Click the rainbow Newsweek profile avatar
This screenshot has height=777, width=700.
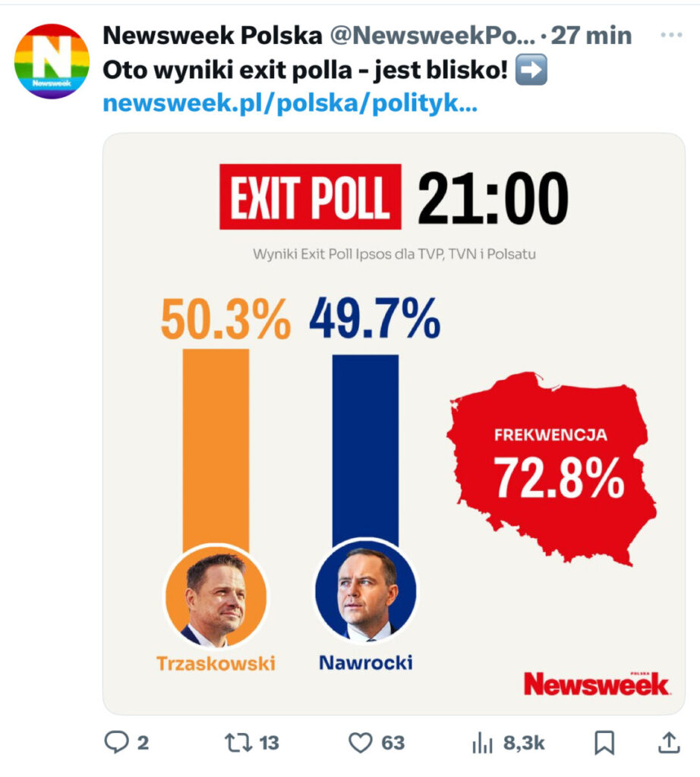(52, 61)
